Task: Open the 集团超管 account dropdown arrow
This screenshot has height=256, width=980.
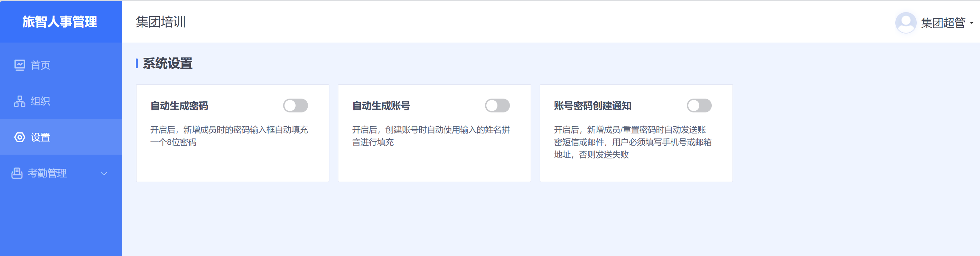Action: click(x=971, y=23)
